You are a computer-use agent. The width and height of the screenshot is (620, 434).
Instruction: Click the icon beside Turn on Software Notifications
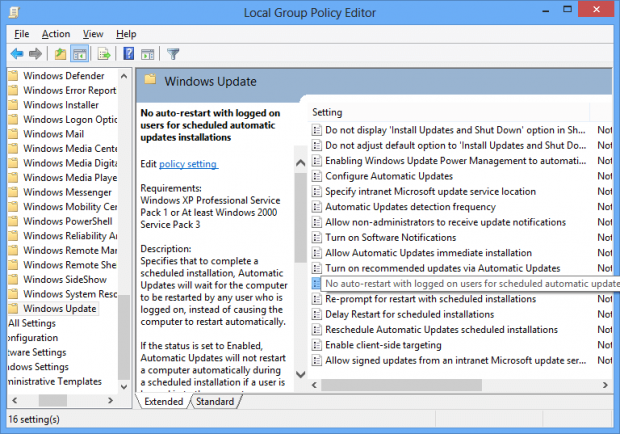(317, 238)
